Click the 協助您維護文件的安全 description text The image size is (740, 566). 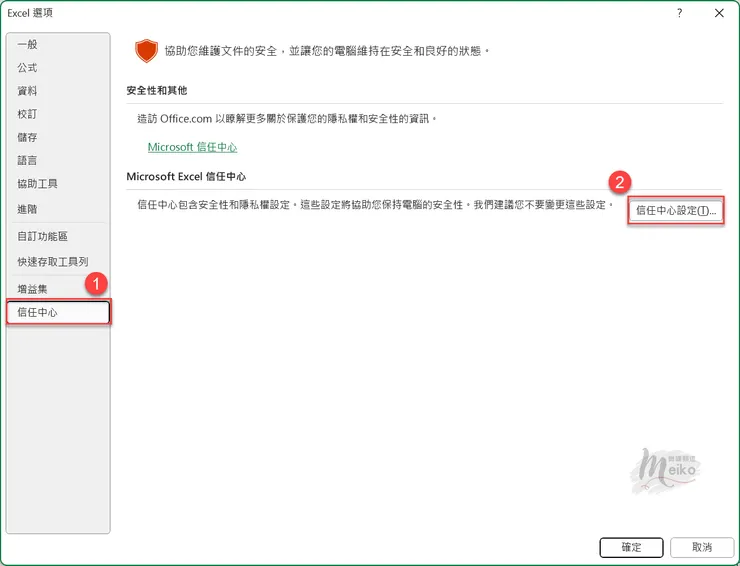[327, 51]
